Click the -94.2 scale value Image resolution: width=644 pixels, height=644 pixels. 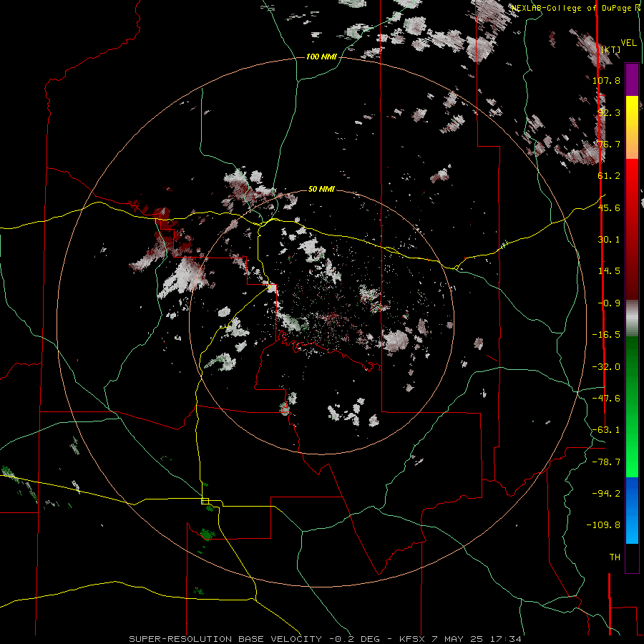[606, 494]
